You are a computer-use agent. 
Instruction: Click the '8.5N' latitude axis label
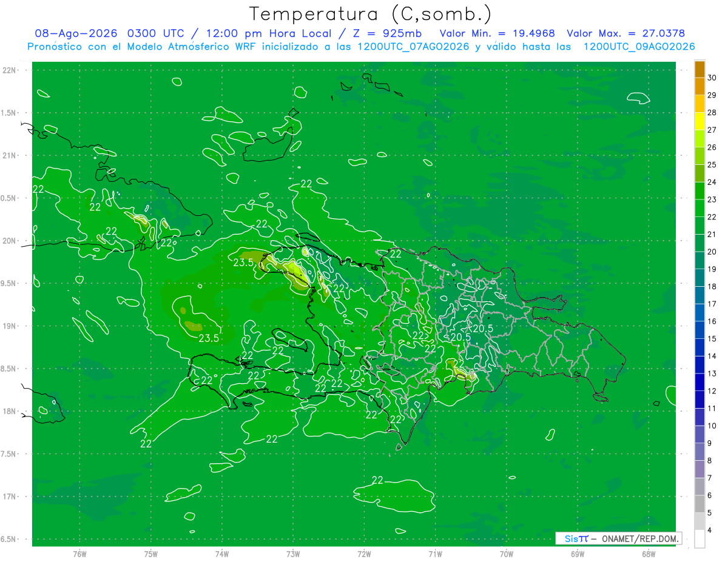(9, 369)
